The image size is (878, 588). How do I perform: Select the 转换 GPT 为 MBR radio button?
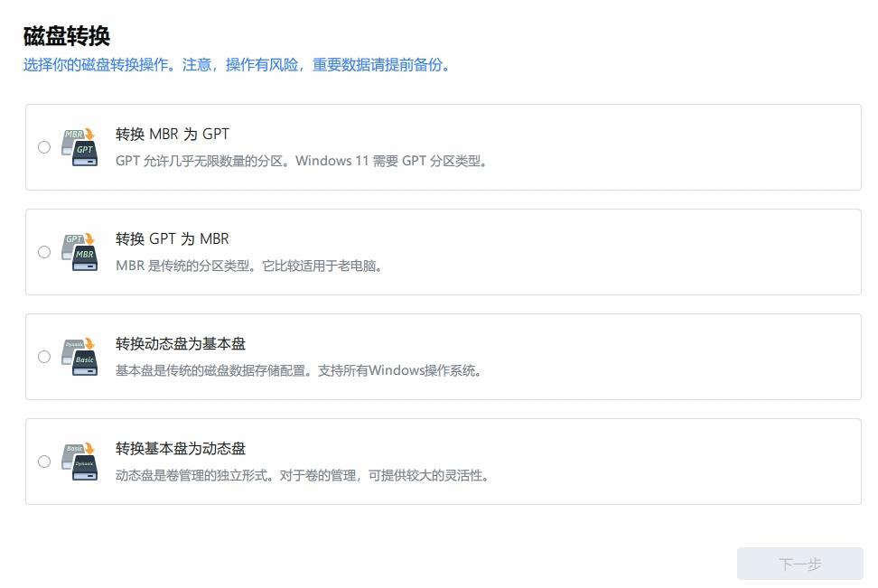pos(44,252)
